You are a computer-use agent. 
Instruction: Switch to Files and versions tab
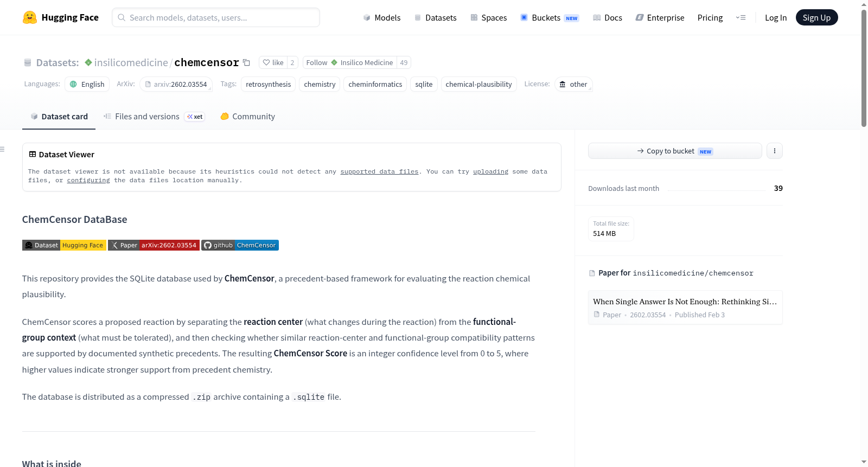pyautogui.click(x=154, y=117)
